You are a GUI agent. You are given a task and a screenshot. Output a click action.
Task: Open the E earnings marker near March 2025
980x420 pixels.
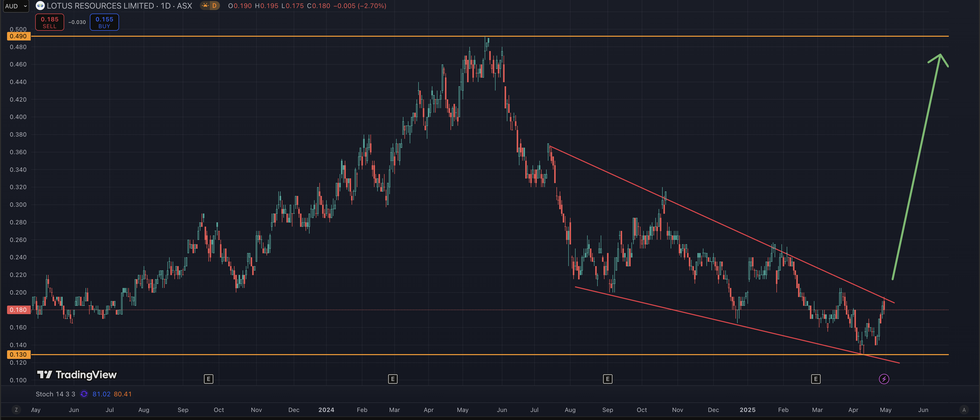(x=816, y=379)
